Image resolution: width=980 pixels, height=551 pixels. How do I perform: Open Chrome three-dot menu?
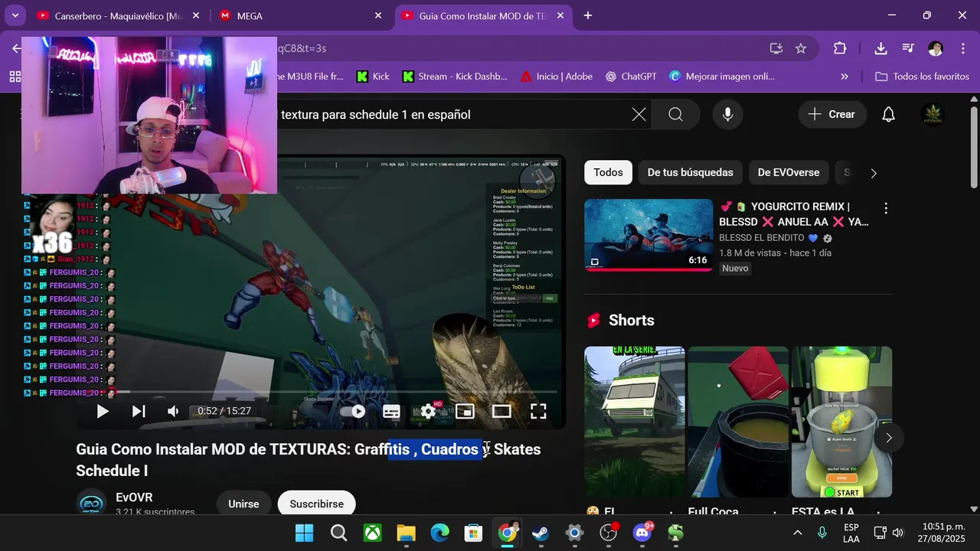tap(963, 48)
